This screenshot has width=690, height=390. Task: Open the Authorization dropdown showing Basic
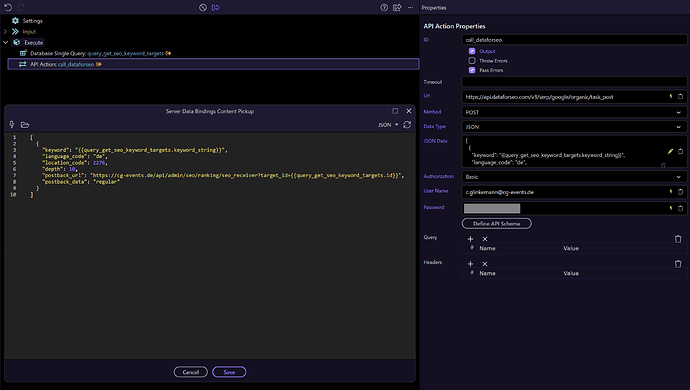coord(574,177)
